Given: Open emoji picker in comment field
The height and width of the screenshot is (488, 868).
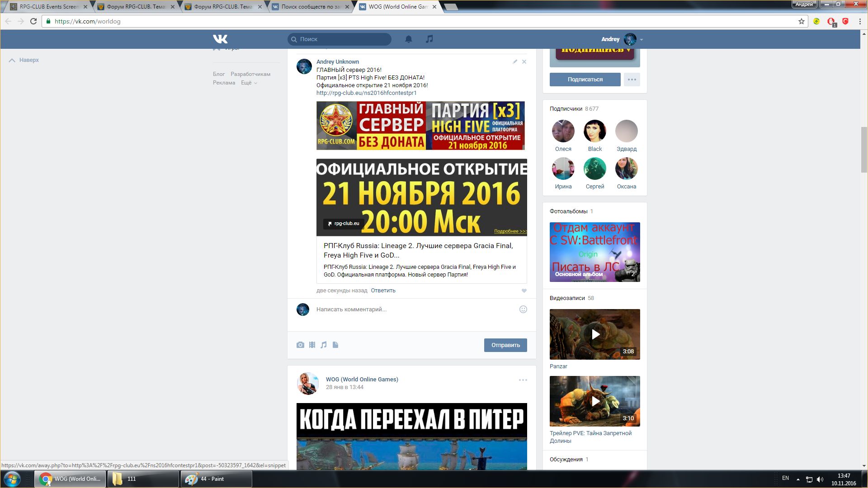Looking at the screenshot, I should click(x=523, y=310).
